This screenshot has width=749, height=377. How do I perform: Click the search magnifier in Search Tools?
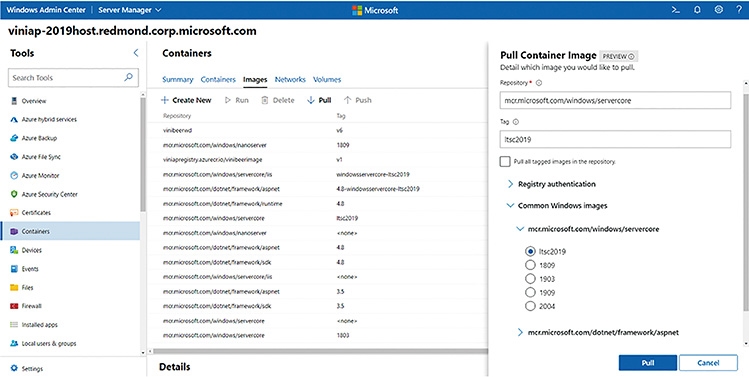click(x=128, y=77)
